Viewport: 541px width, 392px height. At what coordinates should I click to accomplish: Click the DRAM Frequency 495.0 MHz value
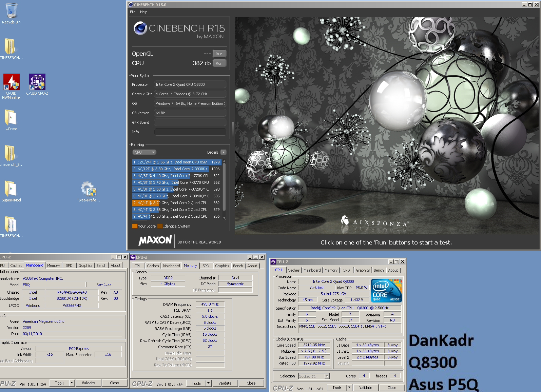(x=210, y=304)
